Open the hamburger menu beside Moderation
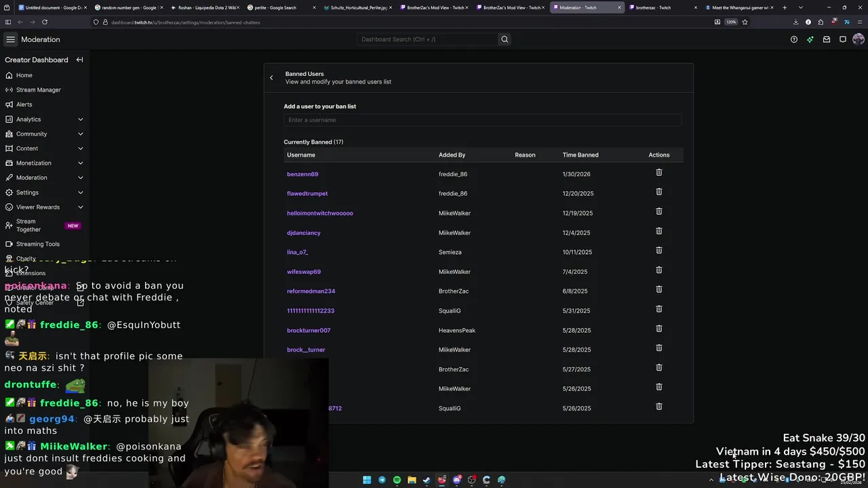 10,39
